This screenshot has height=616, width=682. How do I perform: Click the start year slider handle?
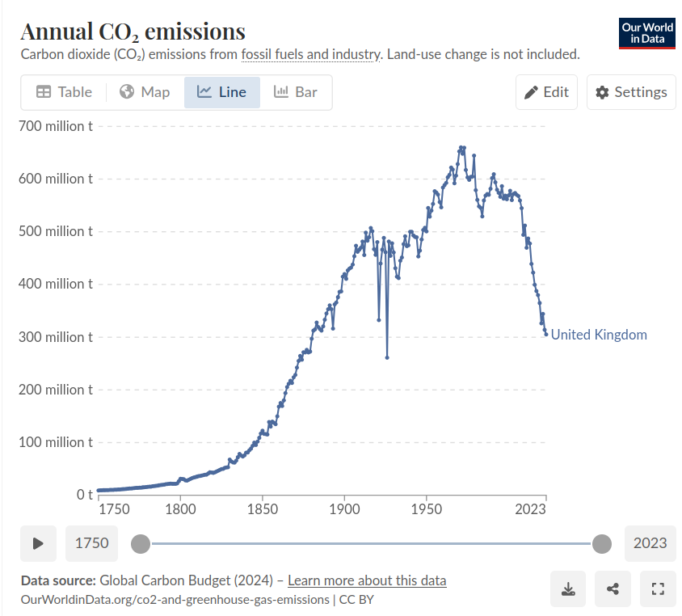[x=141, y=543]
